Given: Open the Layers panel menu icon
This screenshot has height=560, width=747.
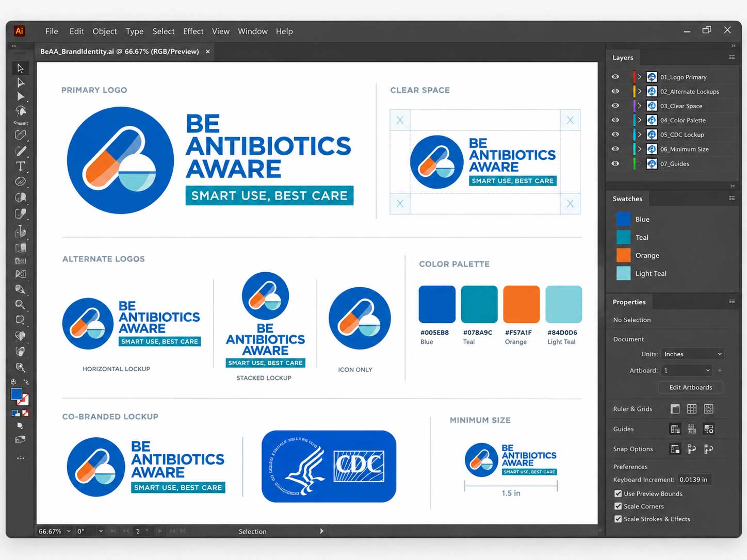Looking at the screenshot, I should [x=732, y=57].
